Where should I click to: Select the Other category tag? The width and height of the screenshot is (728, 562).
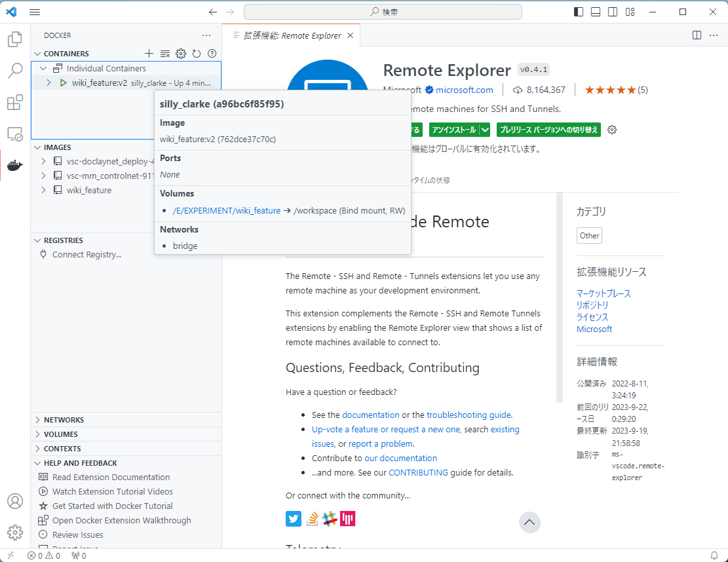[x=589, y=236]
